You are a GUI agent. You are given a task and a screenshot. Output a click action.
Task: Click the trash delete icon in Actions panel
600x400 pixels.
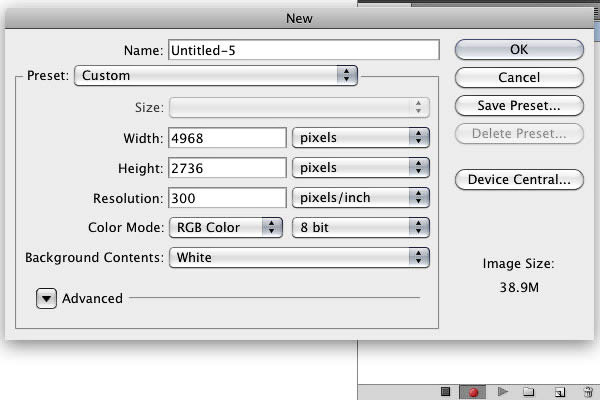coord(588,392)
